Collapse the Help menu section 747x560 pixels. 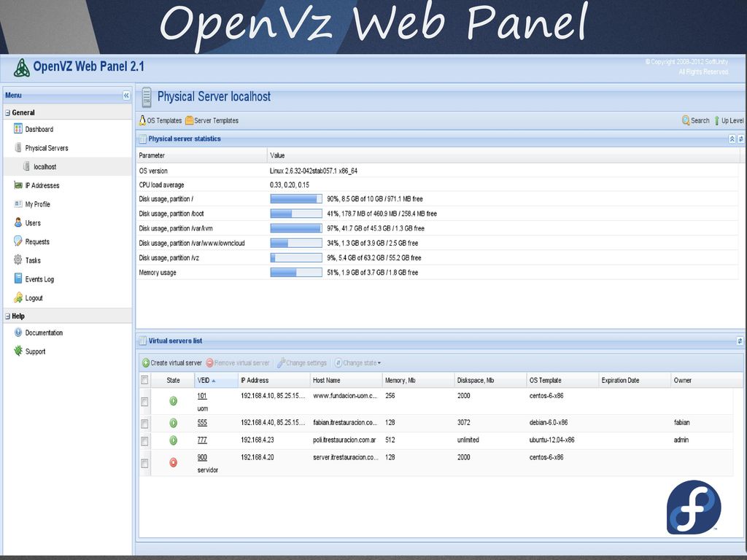tap(7, 316)
